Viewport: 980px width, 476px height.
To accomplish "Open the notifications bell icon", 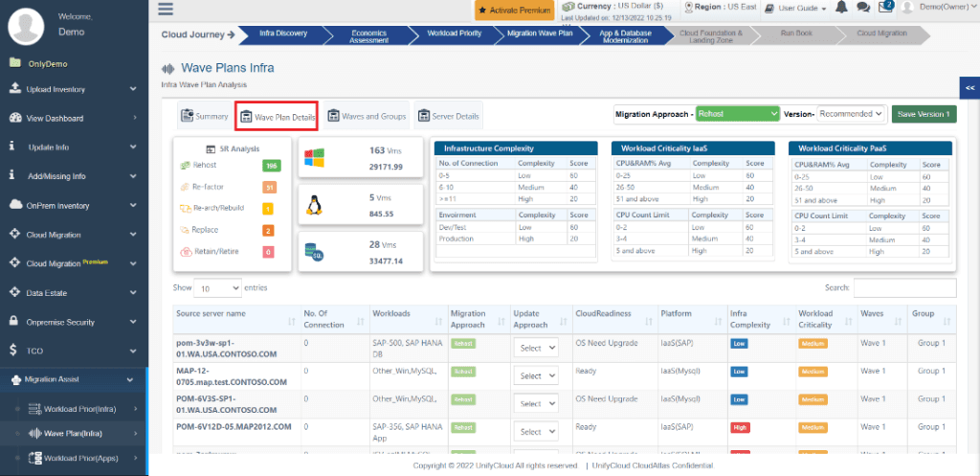I will pos(842,8).
